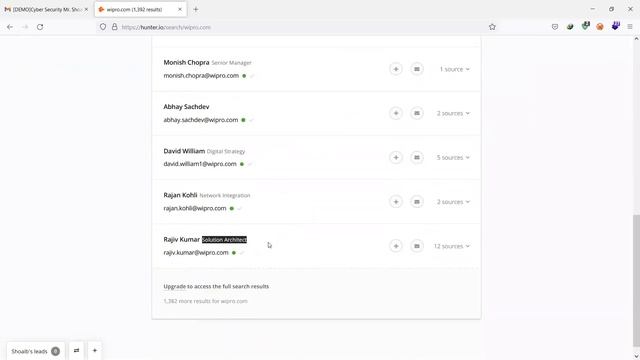Close the Cyber Security Gmail tab
Screen dimensions: 640x360
(x=86, y=9)
